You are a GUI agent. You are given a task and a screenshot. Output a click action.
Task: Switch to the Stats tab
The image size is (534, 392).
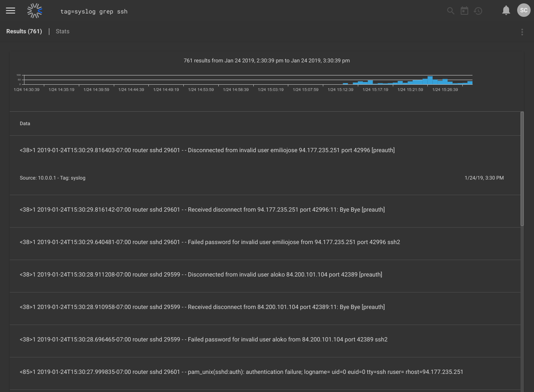click(x=62, y=31)
